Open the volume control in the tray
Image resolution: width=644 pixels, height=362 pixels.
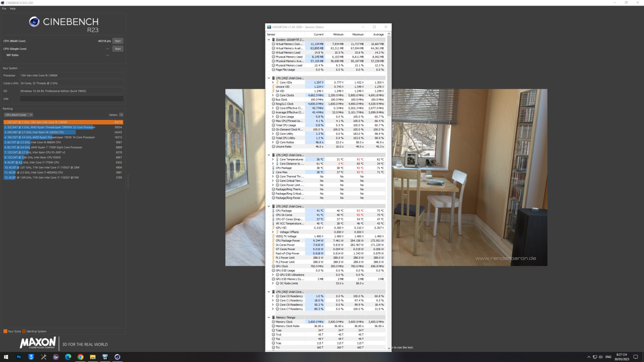point(601,357)
